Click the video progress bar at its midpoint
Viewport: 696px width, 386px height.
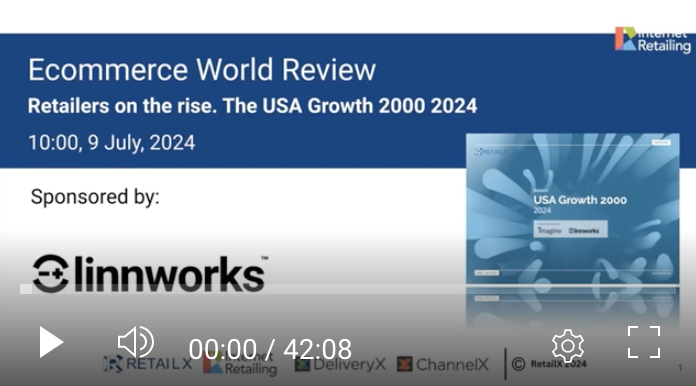(x=349, y=290)
